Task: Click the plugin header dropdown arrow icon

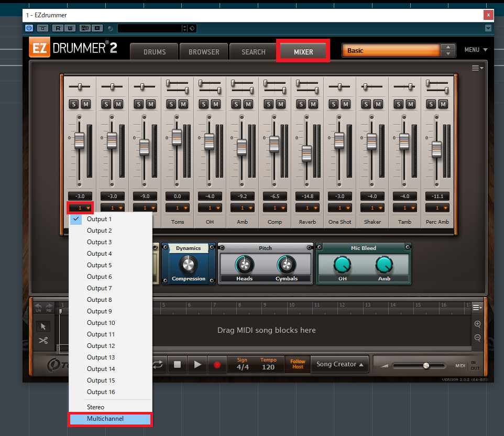Action: [488, 28]
